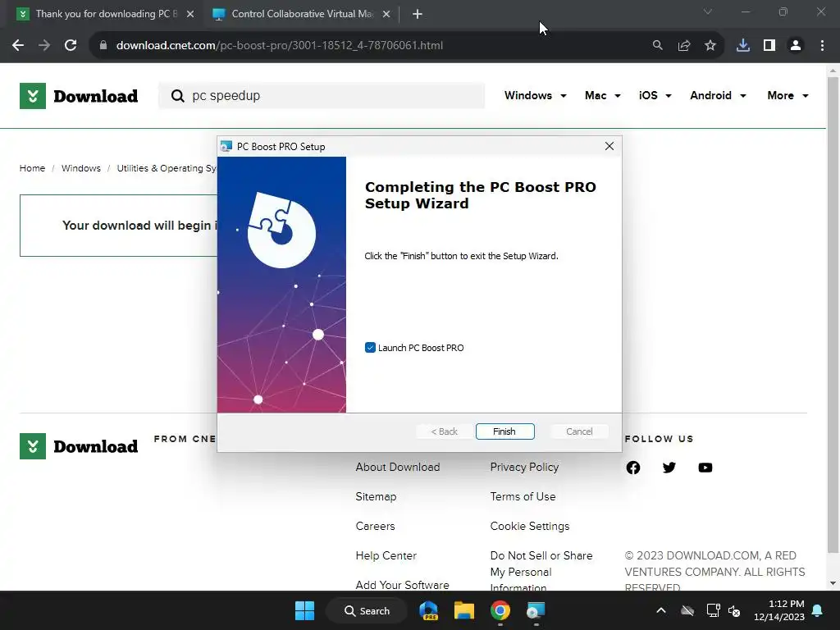
Task: Open Cookie Settings link
Action: click(530, 526)
